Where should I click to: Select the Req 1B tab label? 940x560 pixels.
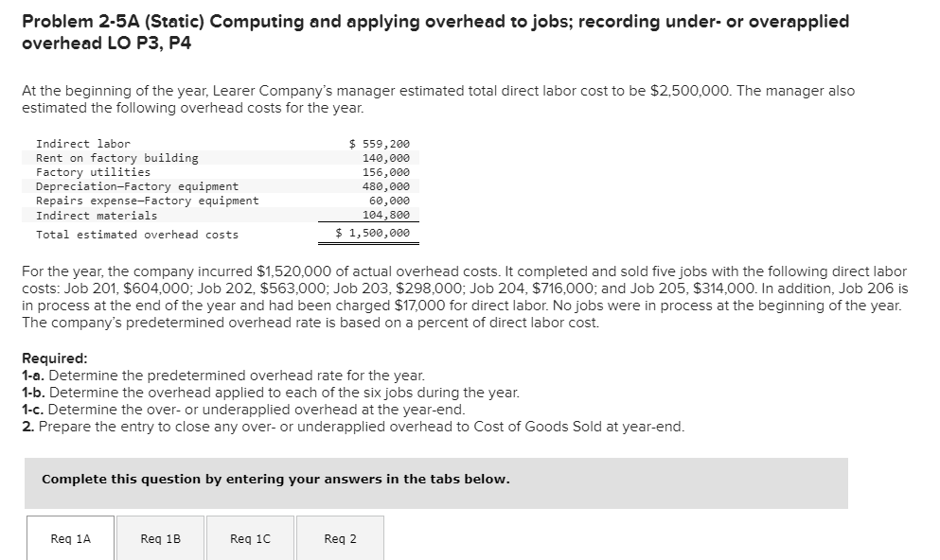(159, 537)
